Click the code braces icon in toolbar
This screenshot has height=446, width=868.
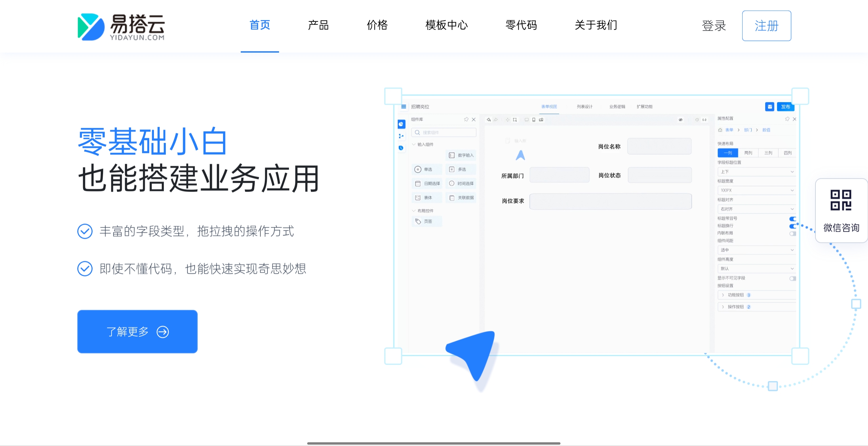tap(705, 120)
